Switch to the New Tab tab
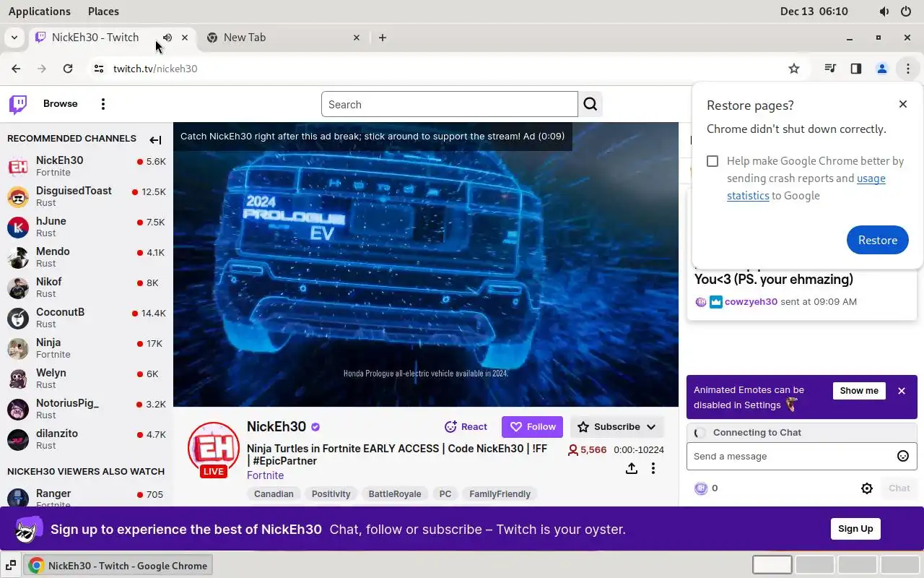Screen dimensions: 924x578 pyautogui.click(x=282, y=38)
